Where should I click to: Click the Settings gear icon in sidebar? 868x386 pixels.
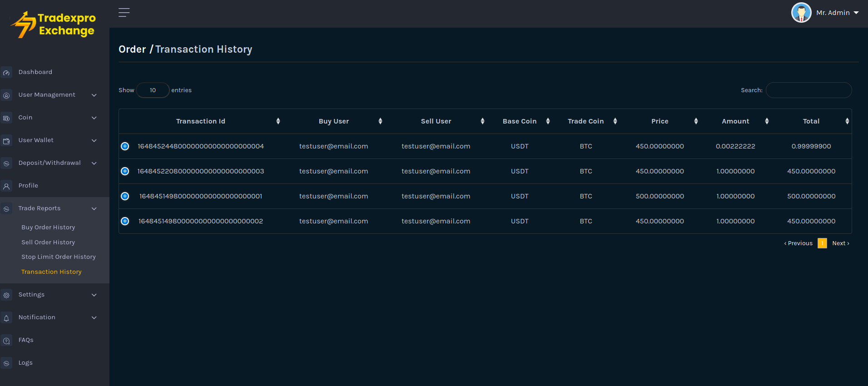(x=6, y=295)
